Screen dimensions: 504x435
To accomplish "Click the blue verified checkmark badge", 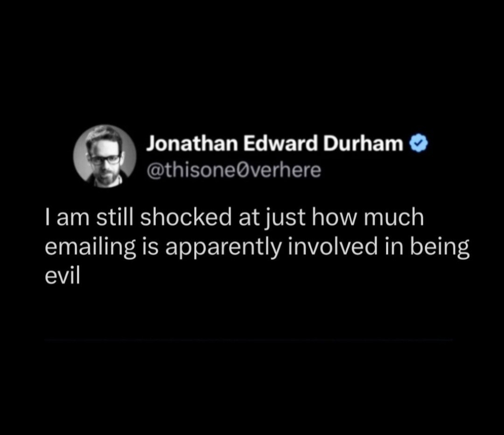I will pos(419,144).
